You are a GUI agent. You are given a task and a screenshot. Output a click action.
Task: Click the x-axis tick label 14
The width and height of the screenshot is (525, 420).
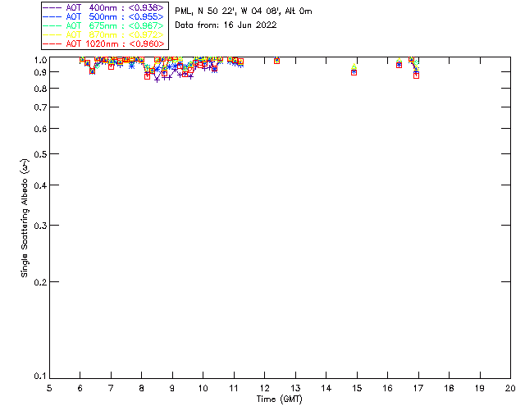(326, 388)
